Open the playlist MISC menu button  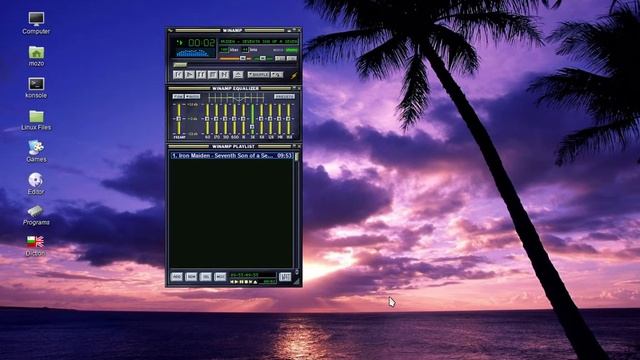tap(220, 277)
